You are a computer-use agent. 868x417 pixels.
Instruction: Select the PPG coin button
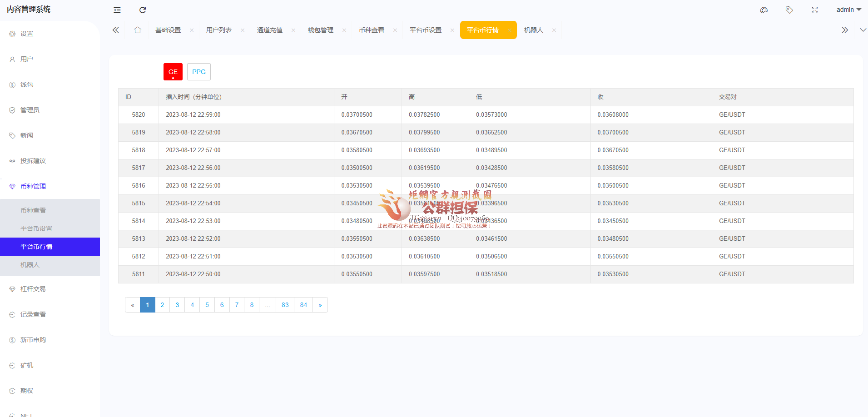pos(199,72)
